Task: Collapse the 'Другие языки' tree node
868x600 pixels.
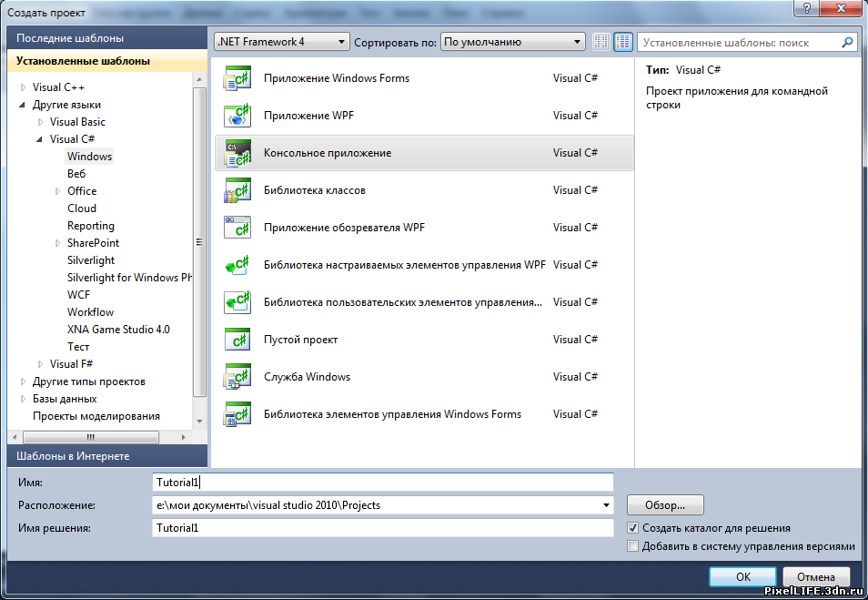Action: (x=23, y=105)
